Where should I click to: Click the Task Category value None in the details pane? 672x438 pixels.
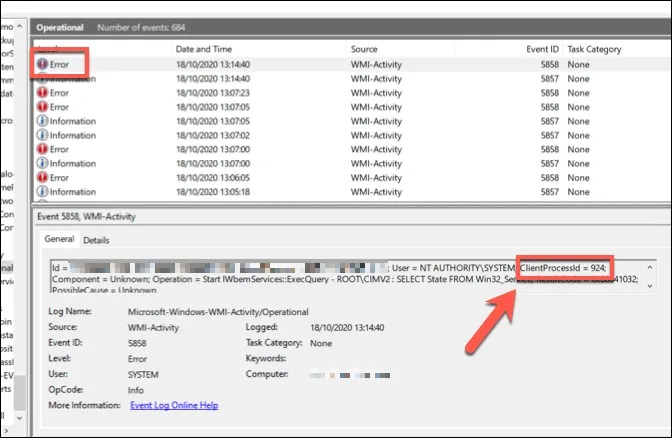(x=321, y=343)
